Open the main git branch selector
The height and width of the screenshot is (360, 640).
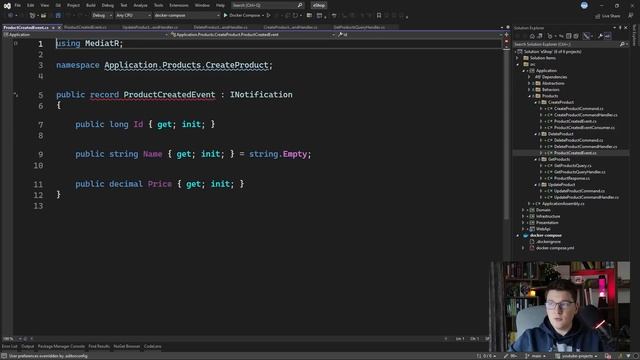(536, 356)
